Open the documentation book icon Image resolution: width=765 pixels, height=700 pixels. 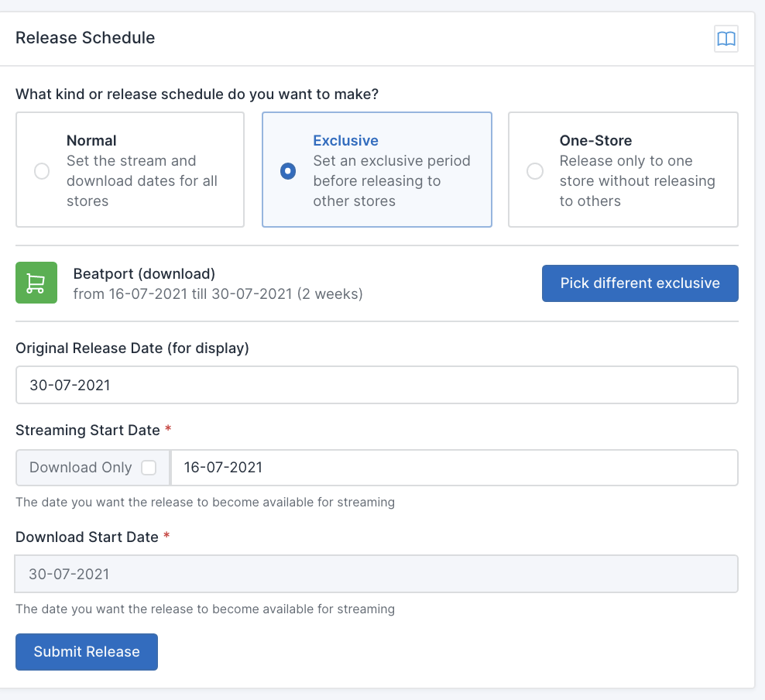pyautogui.click(x=726, y=39)
